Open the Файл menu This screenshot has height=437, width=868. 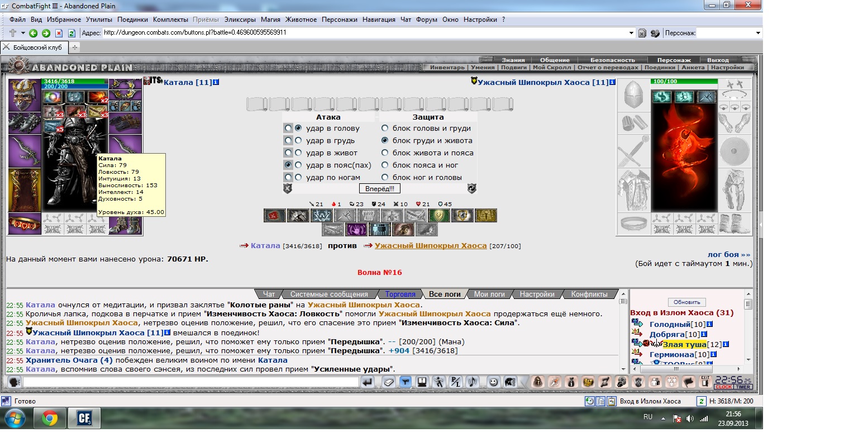click(x=17, y=20)
